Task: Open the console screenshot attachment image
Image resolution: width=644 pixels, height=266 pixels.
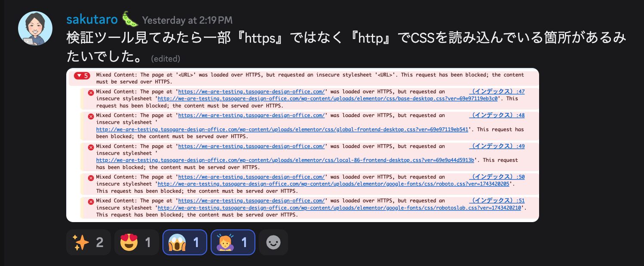Action: click(x=303, y=145)
